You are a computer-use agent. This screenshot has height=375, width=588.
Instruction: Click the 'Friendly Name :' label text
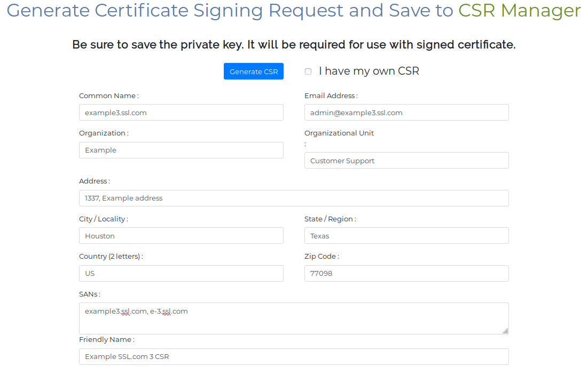[x=107, y=340]
